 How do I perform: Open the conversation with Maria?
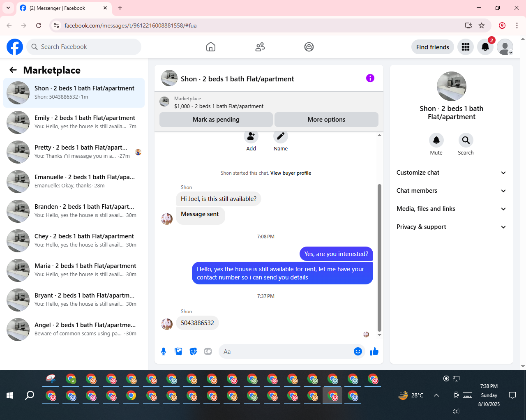click(x=74, y=270)
